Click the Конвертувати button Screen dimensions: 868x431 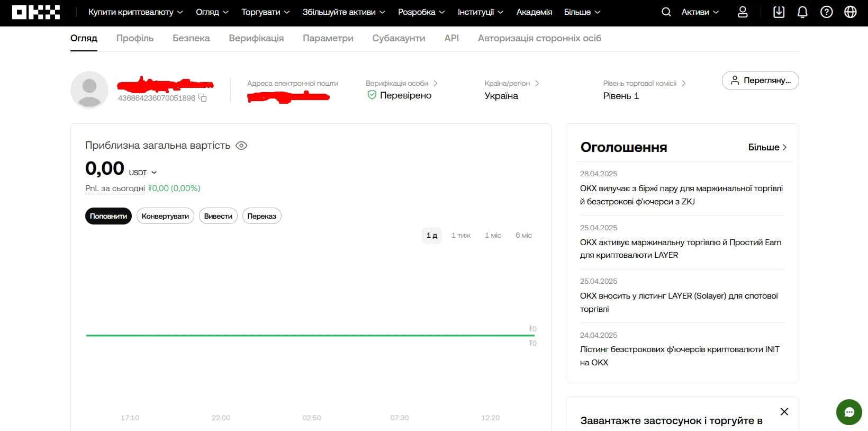(165, 216)
